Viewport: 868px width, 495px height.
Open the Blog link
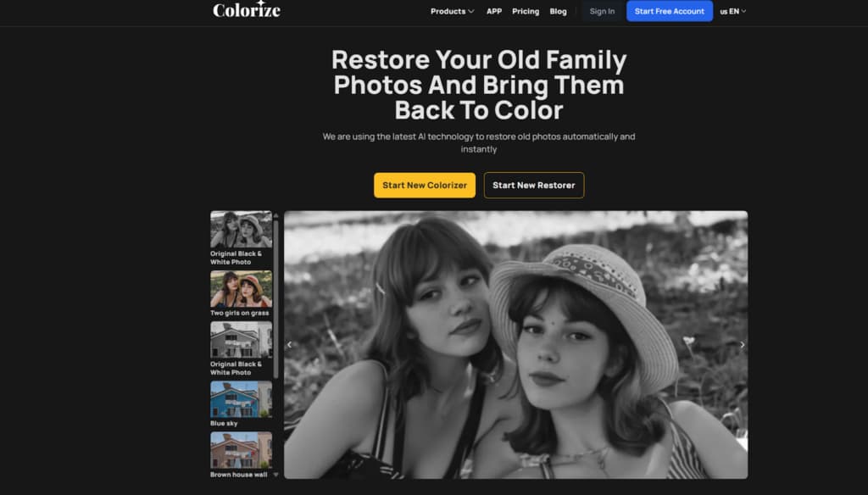coord(558,11)
